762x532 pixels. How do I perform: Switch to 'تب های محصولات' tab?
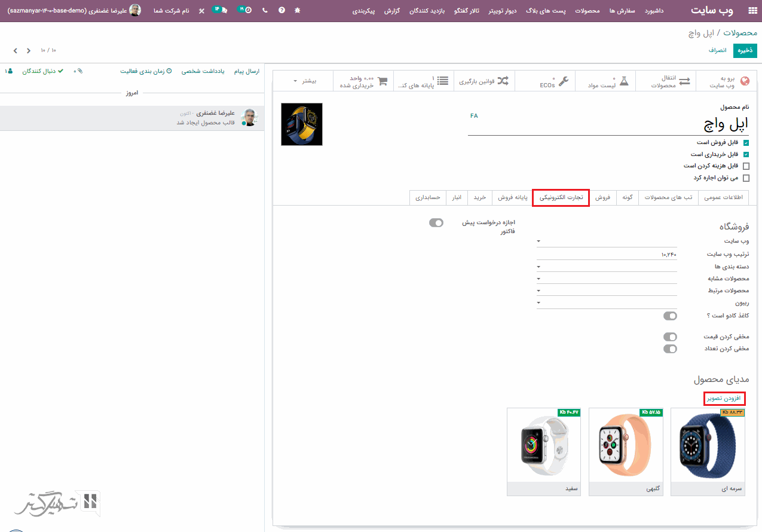pos(668,197)
